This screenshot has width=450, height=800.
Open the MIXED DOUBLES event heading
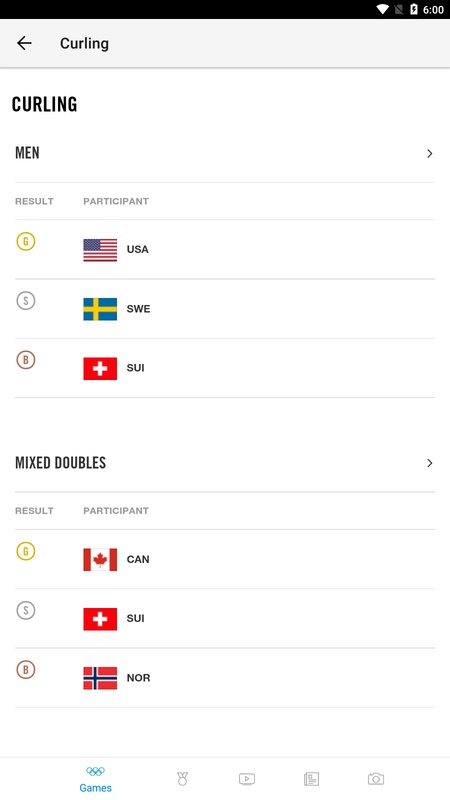coord(61,463)
